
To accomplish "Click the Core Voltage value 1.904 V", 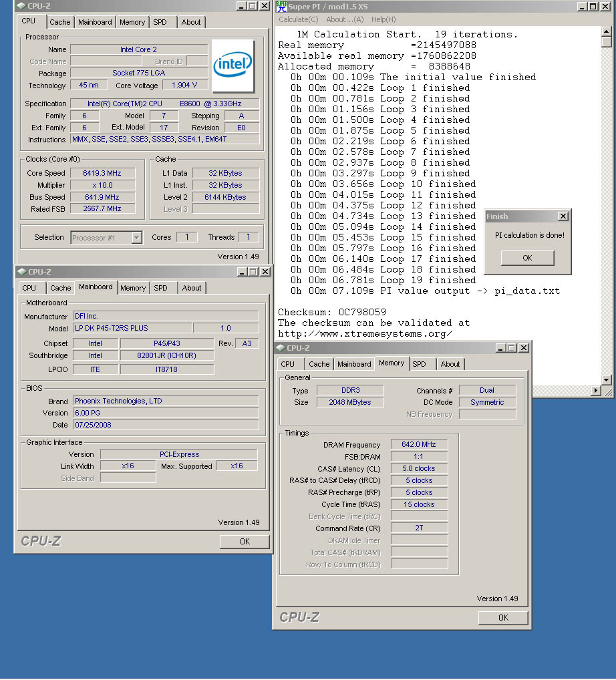I will point(185,85).
